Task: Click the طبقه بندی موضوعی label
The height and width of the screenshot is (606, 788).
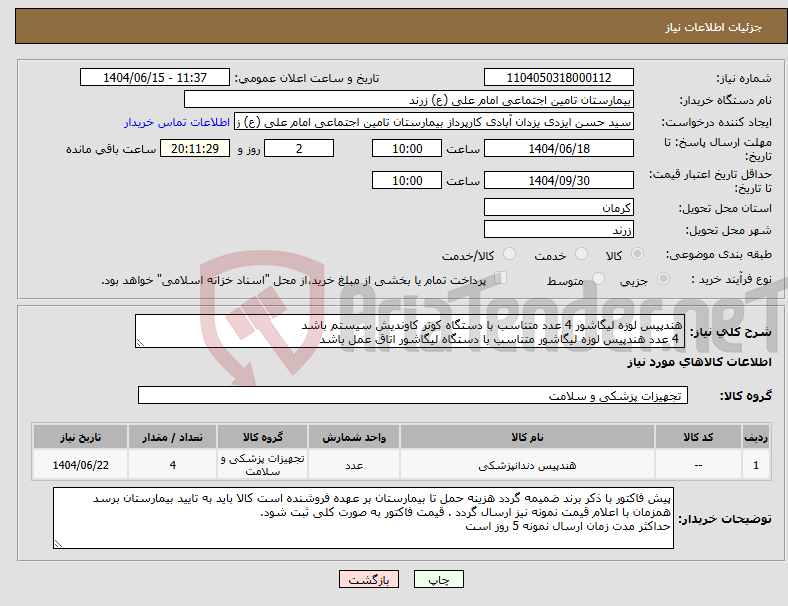Action: (719, 254)
